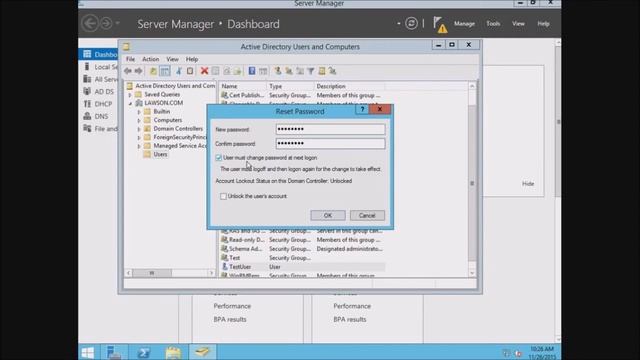640x360 pixels.
Task: Click the Cut toolbar icon
Action: click(179, 71)
